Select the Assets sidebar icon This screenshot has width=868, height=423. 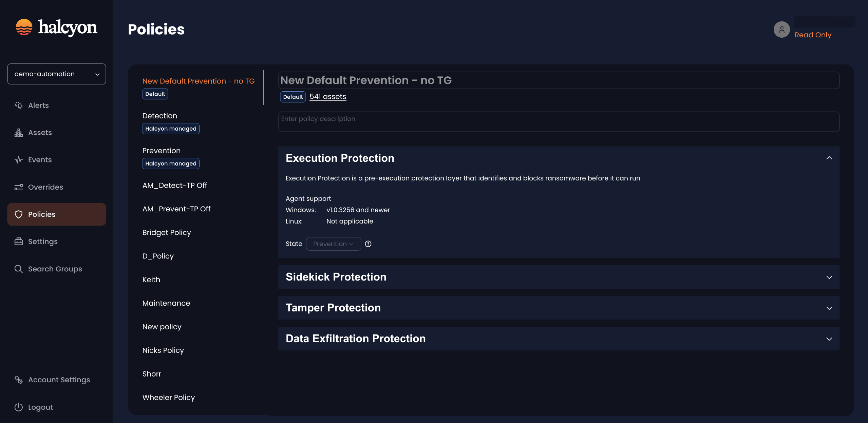19,132
